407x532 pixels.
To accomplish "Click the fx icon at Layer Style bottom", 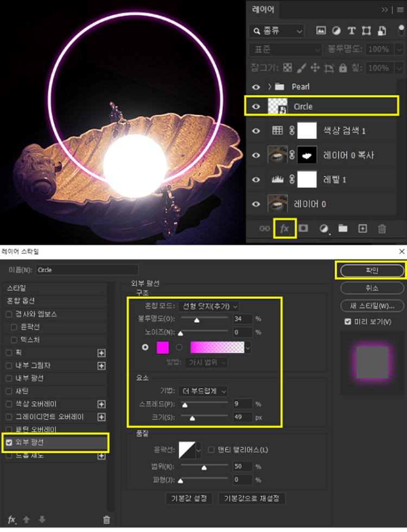I will pos(12,520).
